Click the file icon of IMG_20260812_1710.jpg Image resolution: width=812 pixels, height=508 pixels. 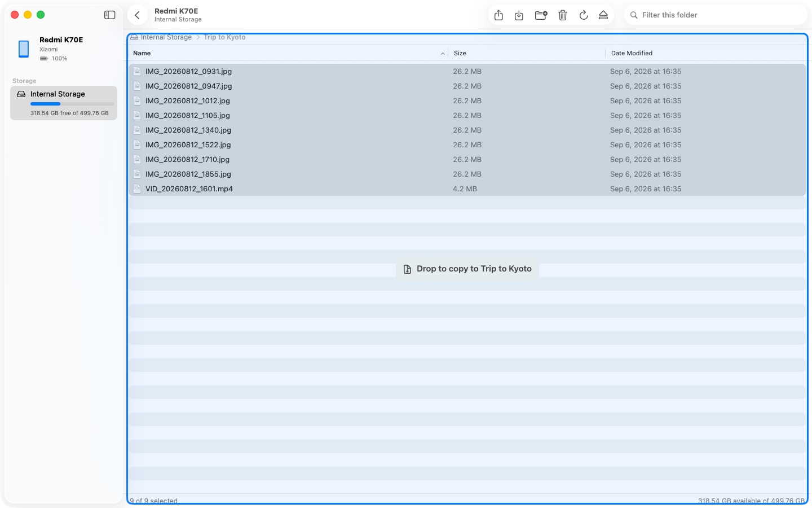pos(137,160)
